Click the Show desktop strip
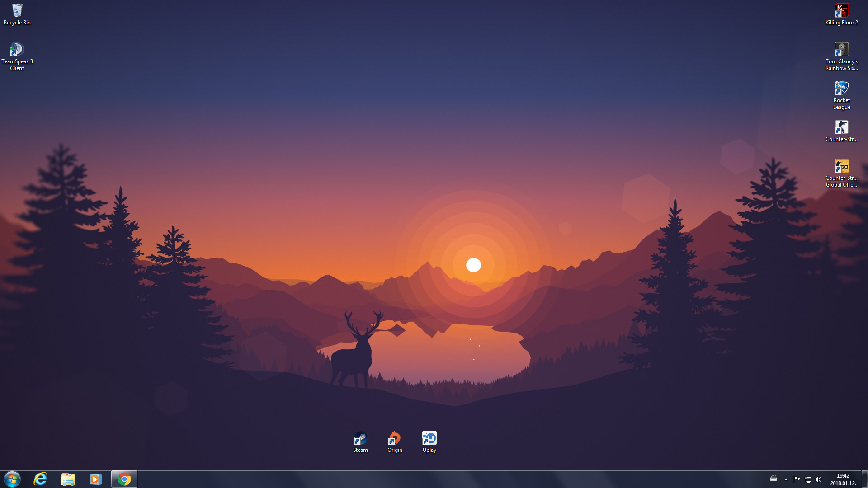Image resolution: width=868 pixels, height=488 pixels. 864,479
